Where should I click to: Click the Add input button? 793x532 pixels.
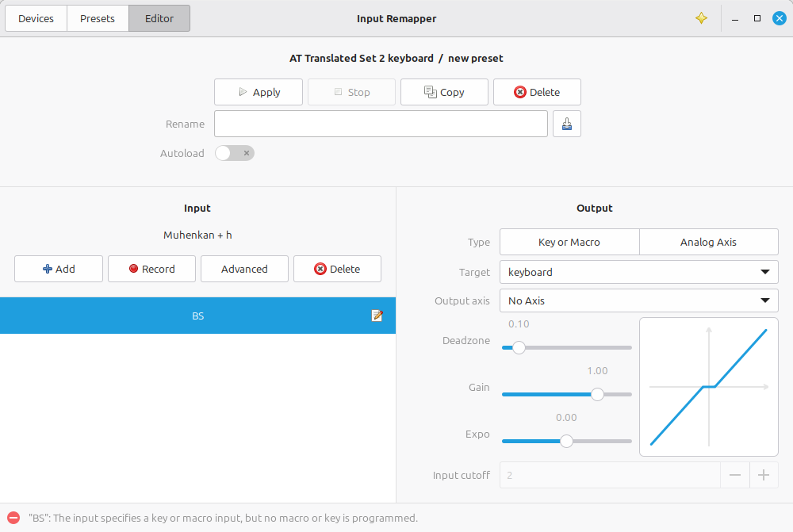tap(59, 269)
